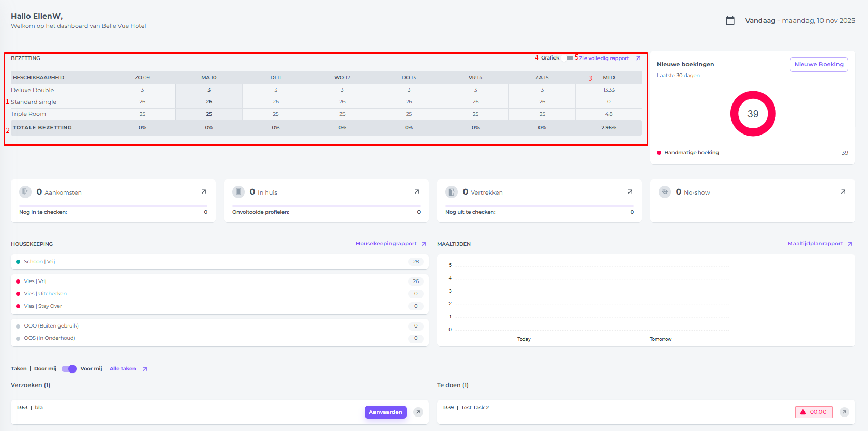The image size is (868, 431).
Task: Open request 1363 arrow icon
Action: tap(418, 412)
